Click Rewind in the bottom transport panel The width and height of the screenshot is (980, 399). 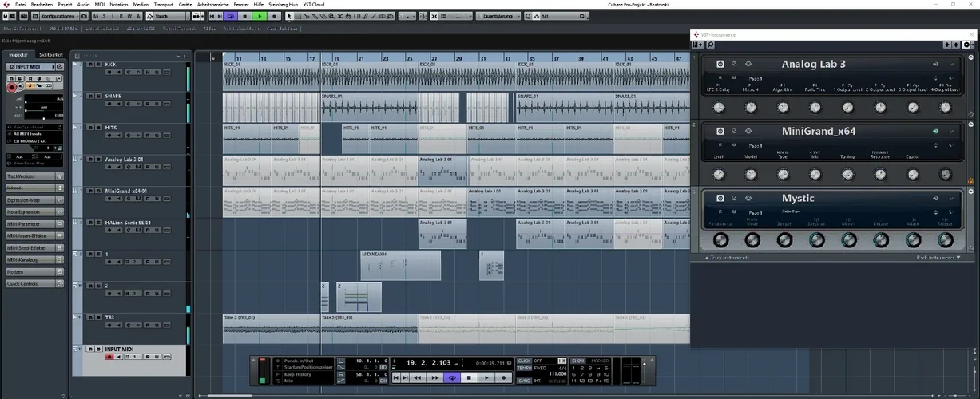click(418, 377)
